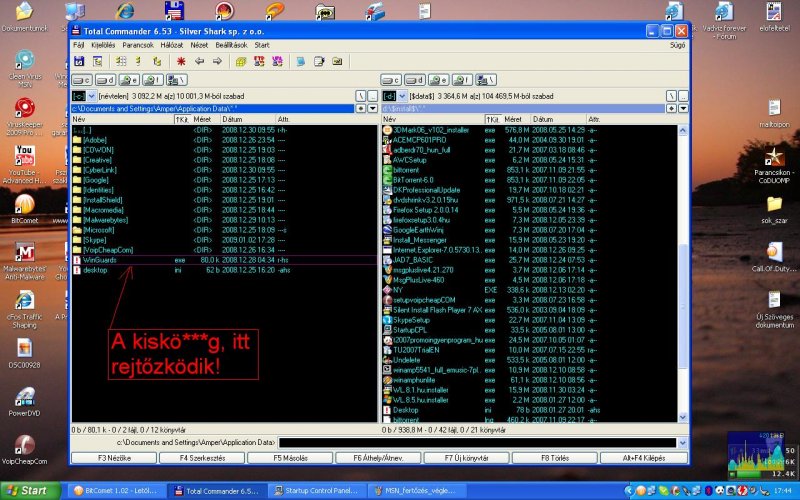
Task: Go to root directory in left panel
Action: click(x=361, y=96)
